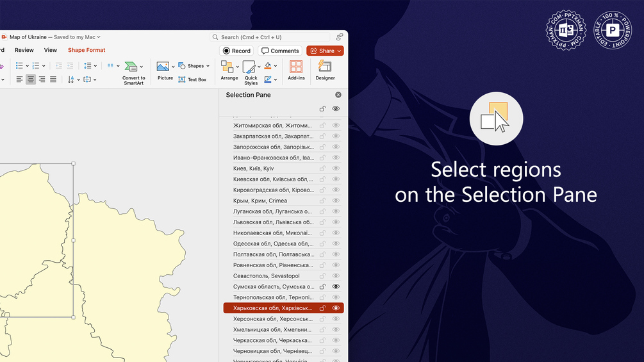Center text alignment
Viewport: 644px width, 362px height.
pos(31,79)
